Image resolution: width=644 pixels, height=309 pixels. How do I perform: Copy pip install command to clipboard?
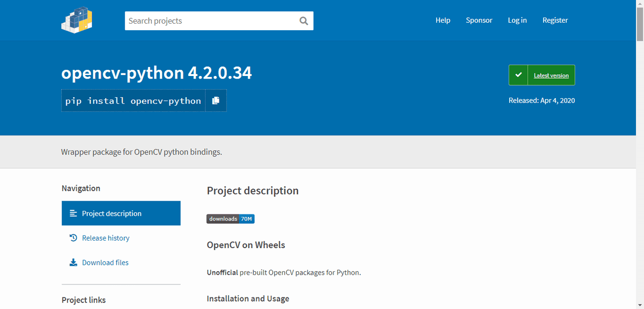click(x=216, y=101)
